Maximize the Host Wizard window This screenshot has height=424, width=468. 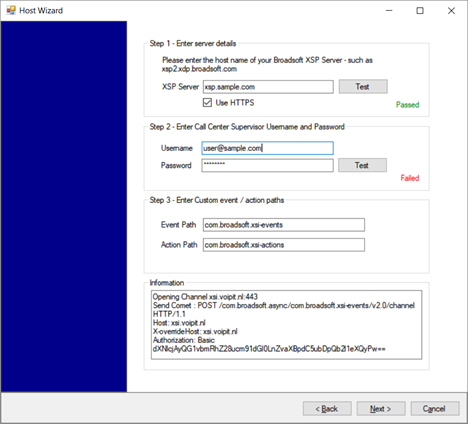420,11
